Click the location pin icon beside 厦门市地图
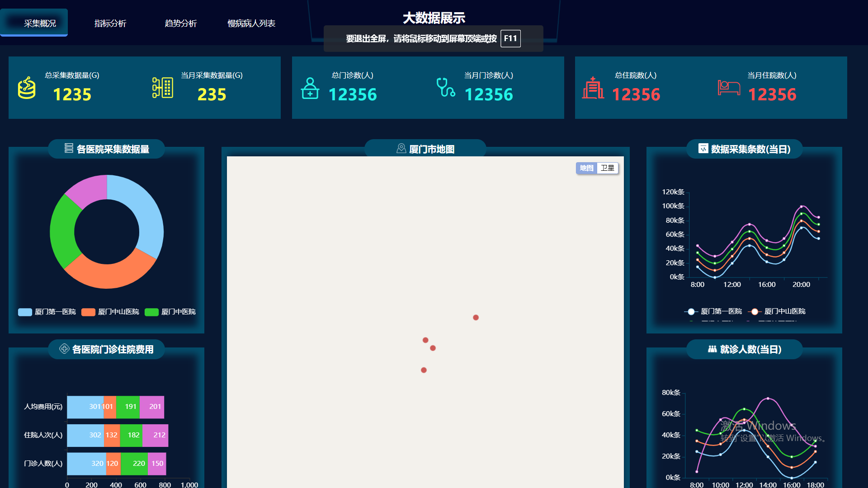Image resolution: width=868 pixels, height=488 pixels. coord(401,149)
